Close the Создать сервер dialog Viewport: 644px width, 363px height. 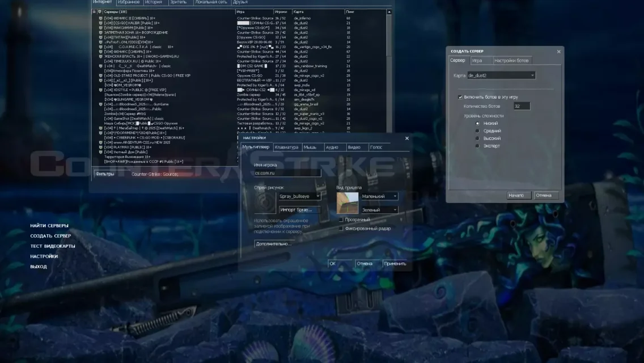[x=558, y=52]
